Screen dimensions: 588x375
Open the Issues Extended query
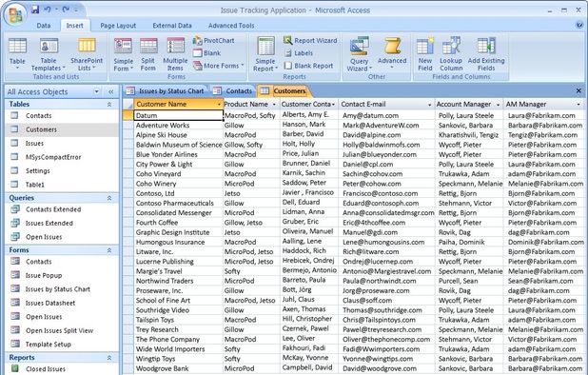coord(49,223)
